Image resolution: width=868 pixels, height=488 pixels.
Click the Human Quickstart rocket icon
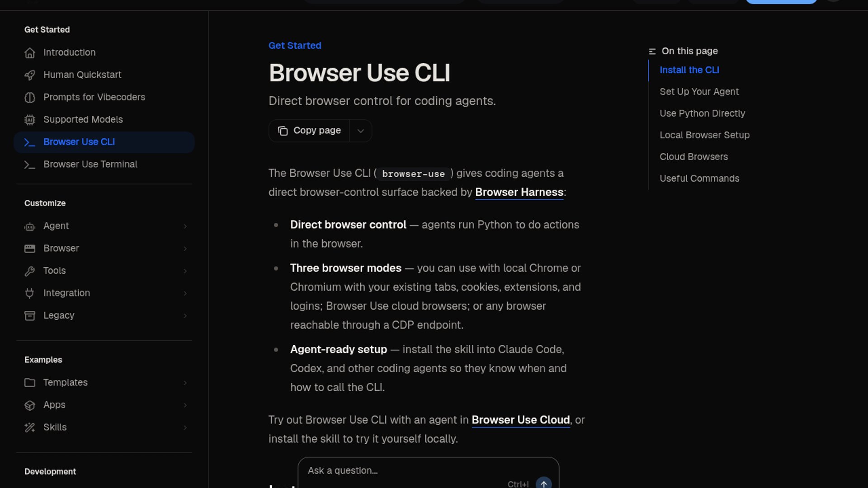tap(30, 75)
